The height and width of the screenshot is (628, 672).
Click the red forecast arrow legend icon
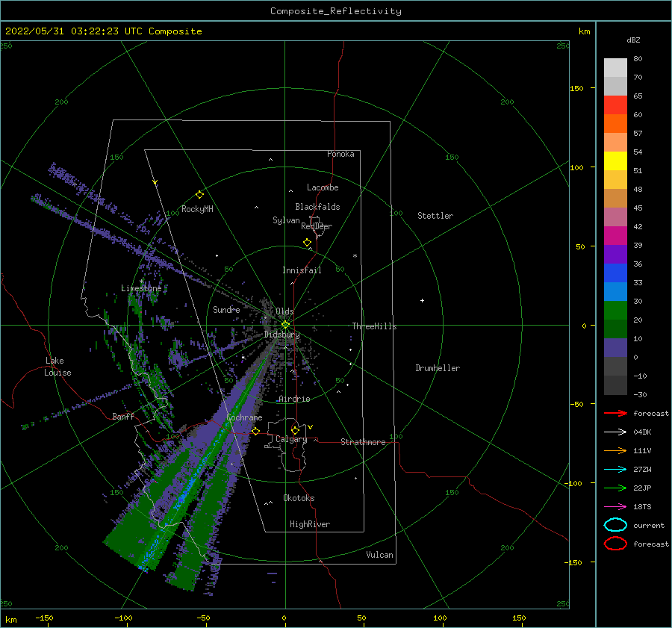615,413
